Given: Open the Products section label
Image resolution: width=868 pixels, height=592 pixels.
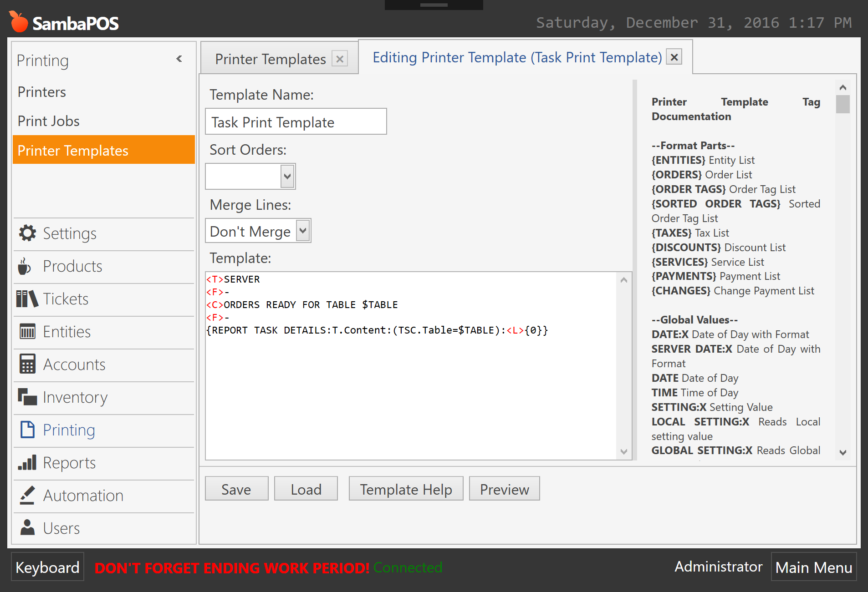Looking at the screenshot, I should point(72,266).
